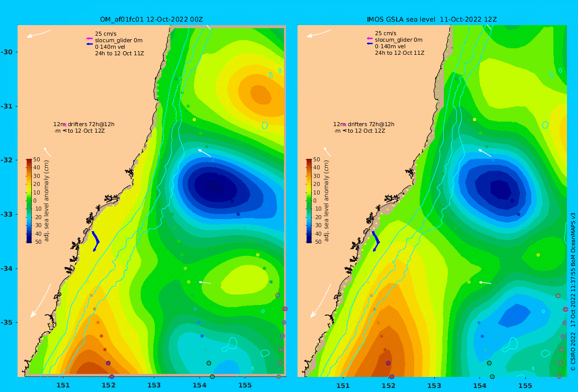Click the white arrow near -34 on right map

pos(485,282)
